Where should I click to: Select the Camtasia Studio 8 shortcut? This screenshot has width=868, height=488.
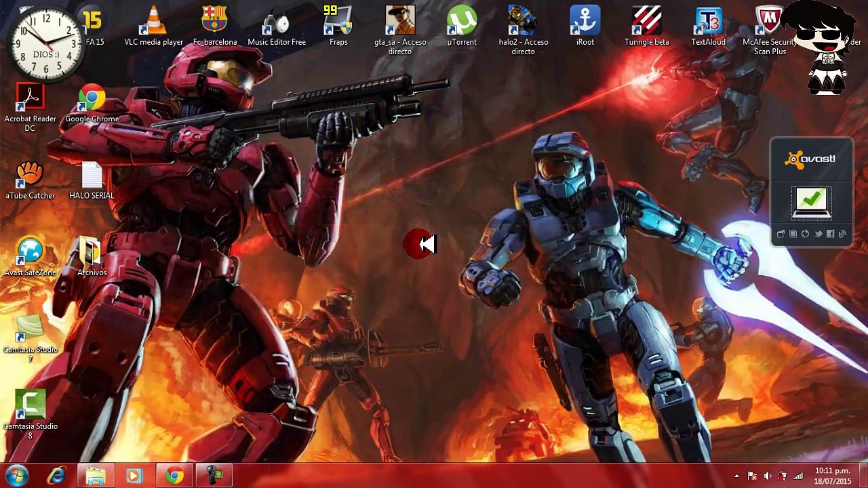click(30, 414)
